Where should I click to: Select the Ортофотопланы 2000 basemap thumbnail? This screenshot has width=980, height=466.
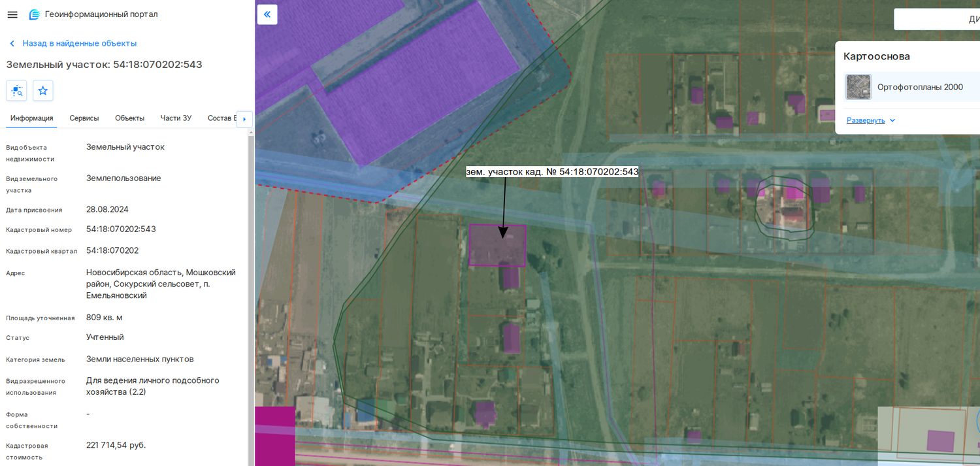(x=858, y=87)
